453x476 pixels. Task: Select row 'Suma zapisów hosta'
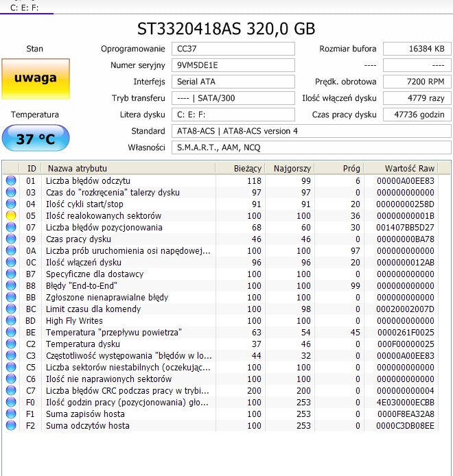tap(220, 414)
